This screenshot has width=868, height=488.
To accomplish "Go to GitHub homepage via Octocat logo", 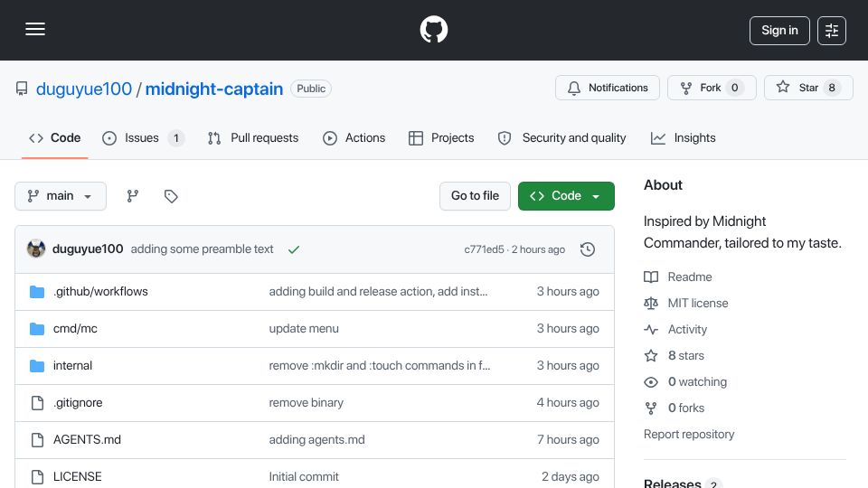I will point(433,29).
